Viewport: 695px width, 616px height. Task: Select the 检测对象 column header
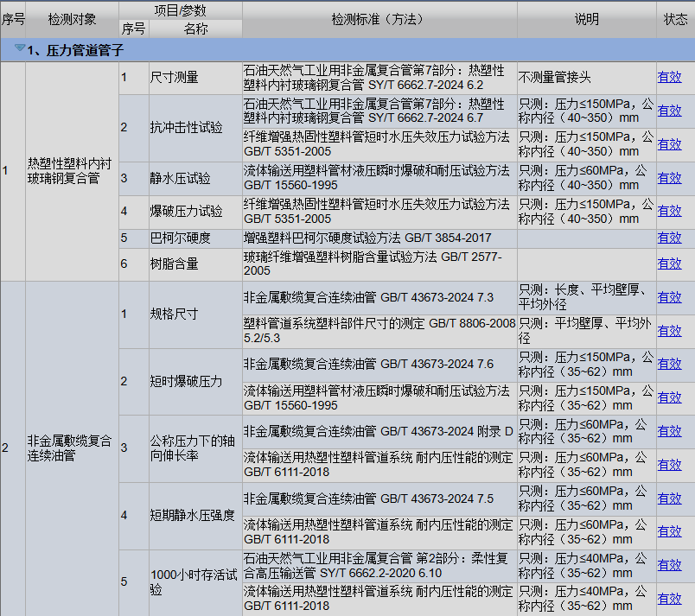(72, 19)
